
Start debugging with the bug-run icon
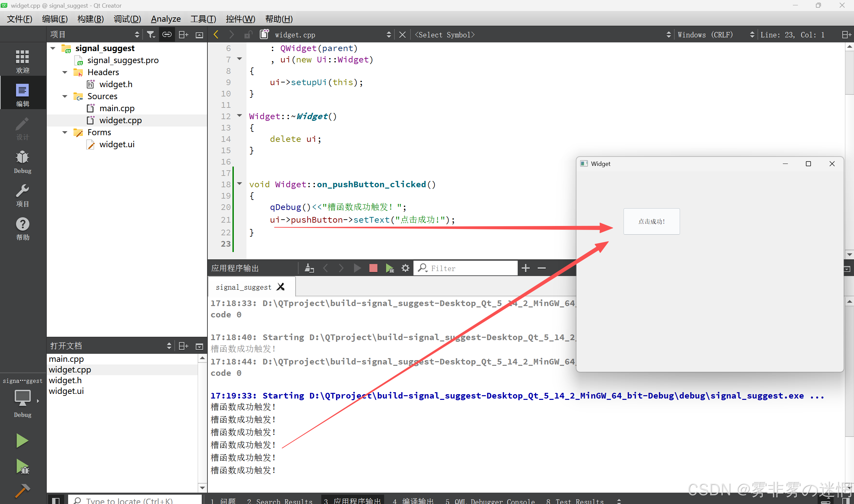[x=22, y=467]
